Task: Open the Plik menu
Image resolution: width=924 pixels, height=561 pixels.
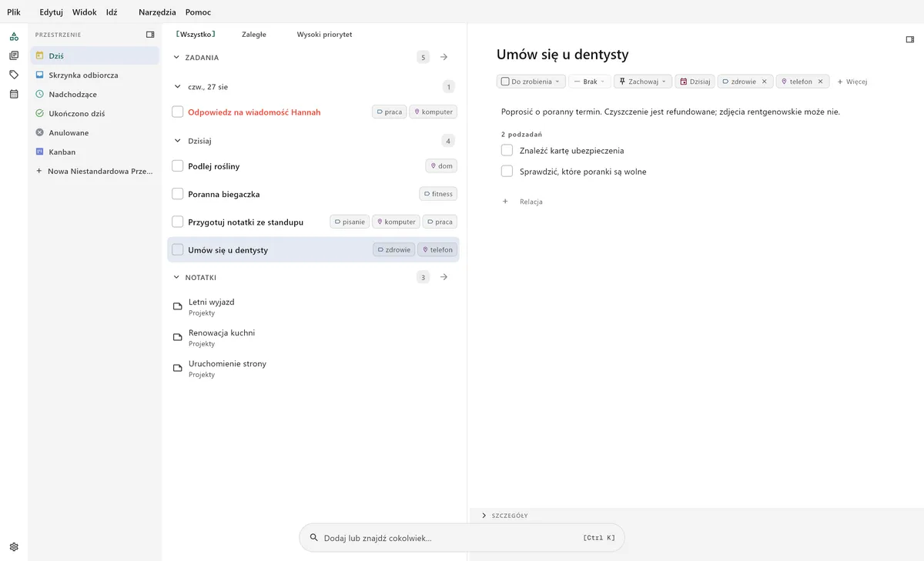Action: coord(14,12)
